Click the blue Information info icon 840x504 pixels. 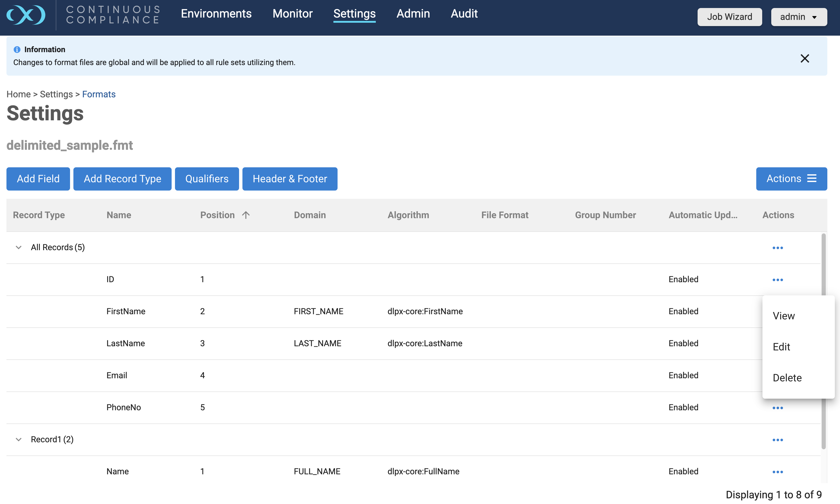click(x=17, y=50)
